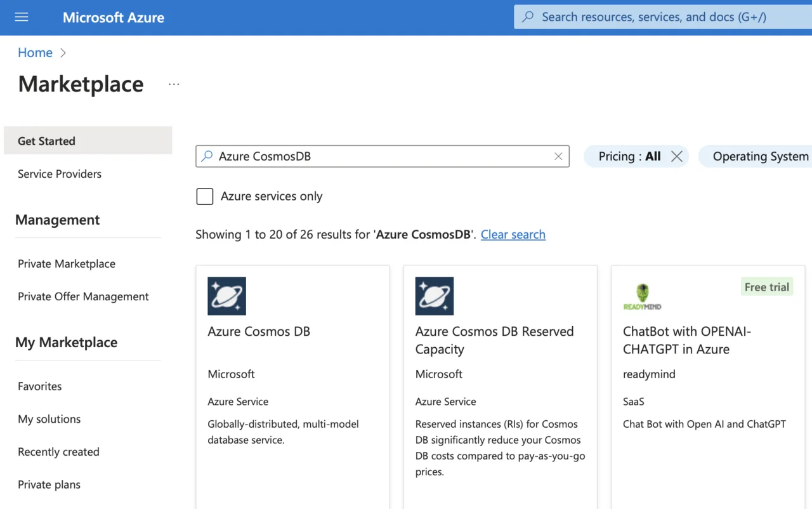Clear the marketplace search text with X

(x=558, y=156)
